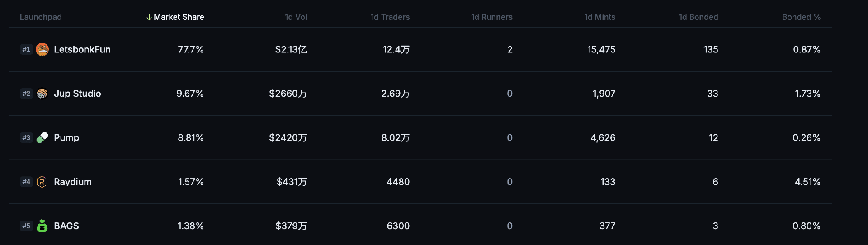
Task: Open the Jup Studio launchpad link
Action: pyautogui.click(x=77, y=94)
